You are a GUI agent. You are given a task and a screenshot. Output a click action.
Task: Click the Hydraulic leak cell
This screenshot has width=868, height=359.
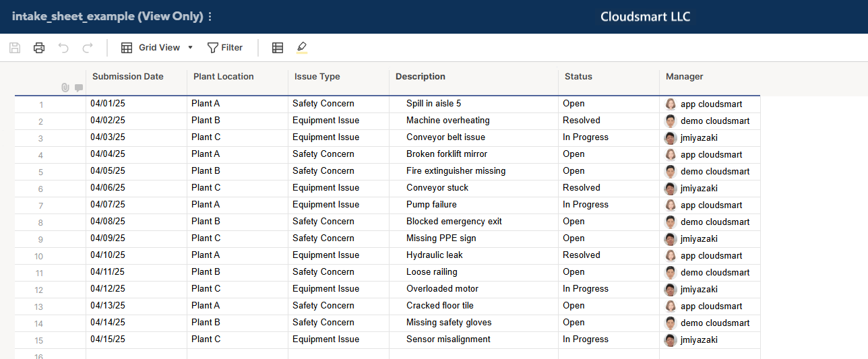pos(474,255)
